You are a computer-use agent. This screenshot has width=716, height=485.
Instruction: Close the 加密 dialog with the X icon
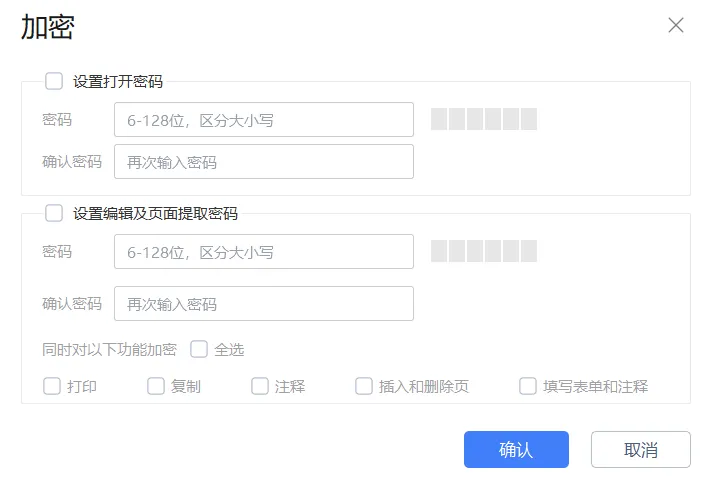(676, 26)
